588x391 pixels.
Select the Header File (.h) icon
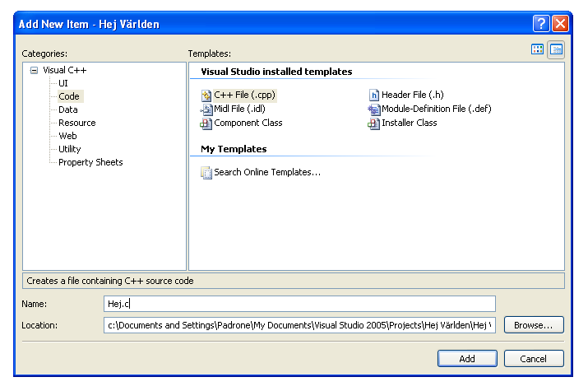point(374,95)
